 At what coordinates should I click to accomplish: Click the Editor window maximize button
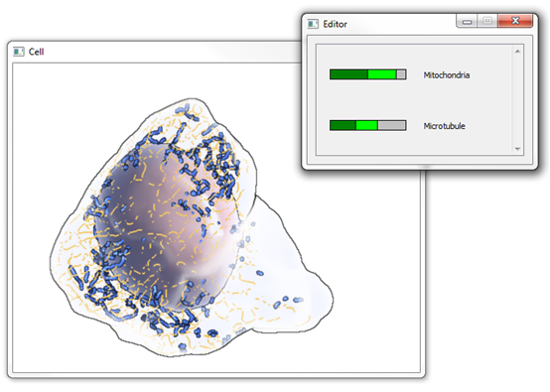click(x=486, y=21)
